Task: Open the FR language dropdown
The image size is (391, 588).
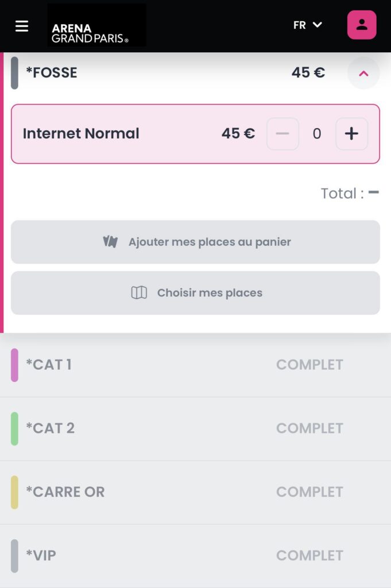Action: click(308, 25)
